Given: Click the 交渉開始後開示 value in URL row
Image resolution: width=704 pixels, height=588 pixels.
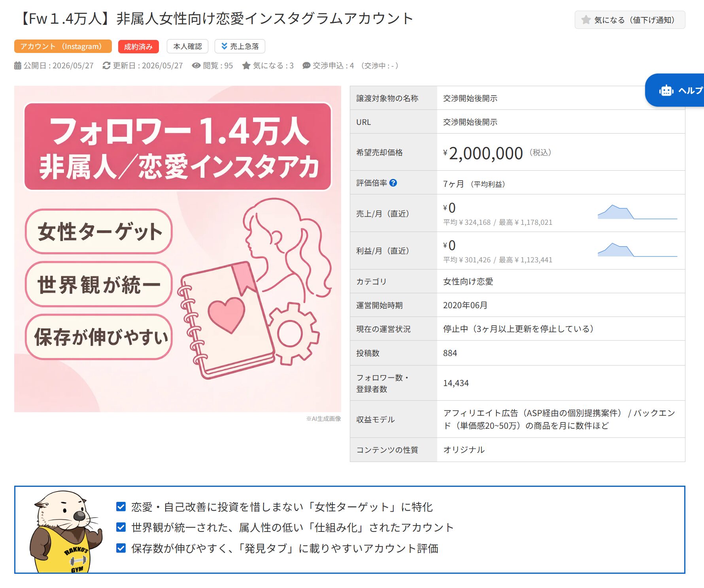Looking at the screenshot, I should pyautogui.click(x=470, y=122).
